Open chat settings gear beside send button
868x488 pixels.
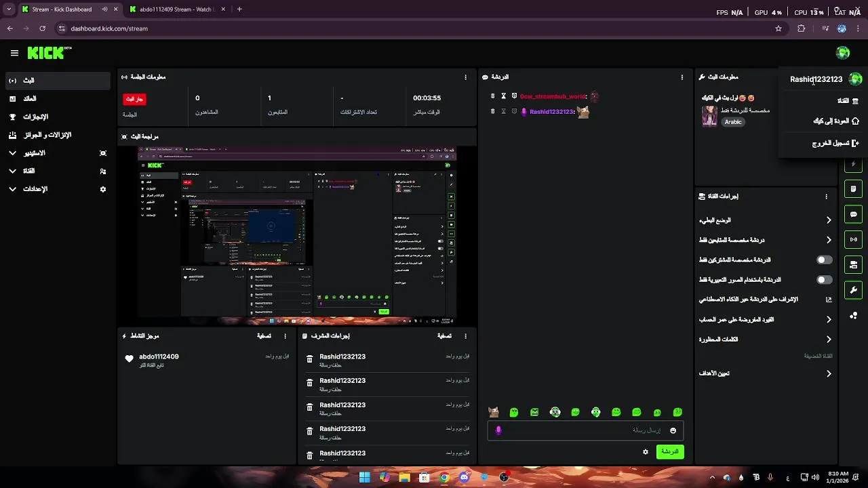coord(646,451)
